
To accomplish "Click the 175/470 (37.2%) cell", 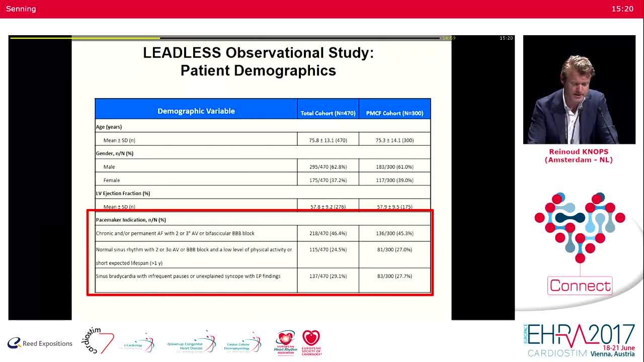I will (x=328, y=180).
